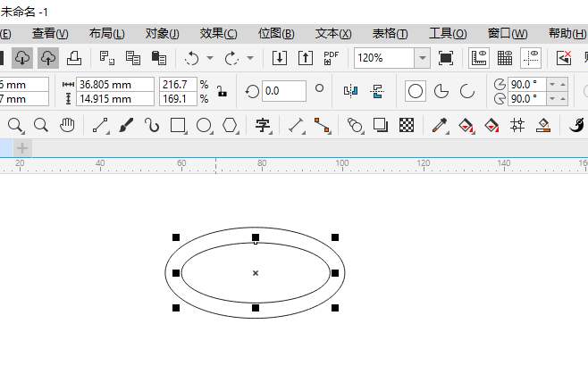Click the 120% zoom level field
This screenshot has width=588, height=382.
coord(384,58)
